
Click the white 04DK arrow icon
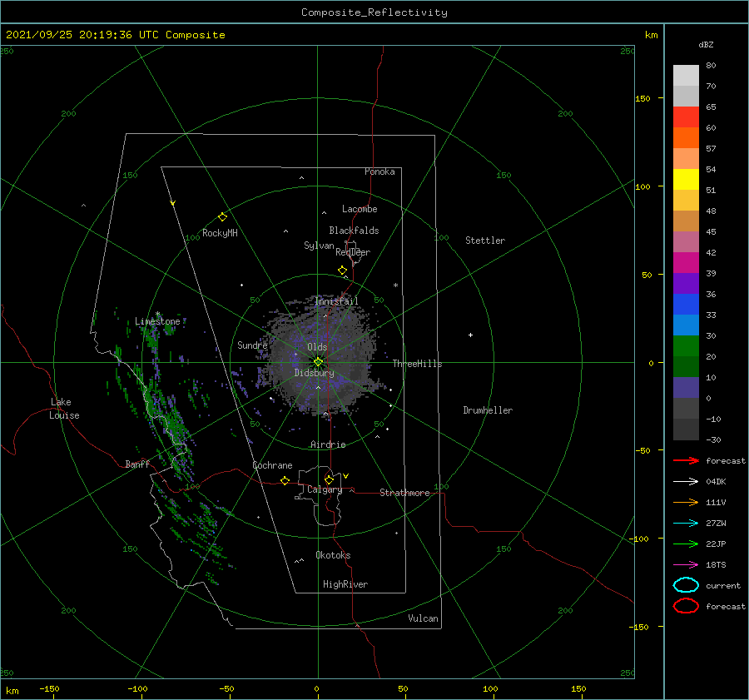click(686, 481)
